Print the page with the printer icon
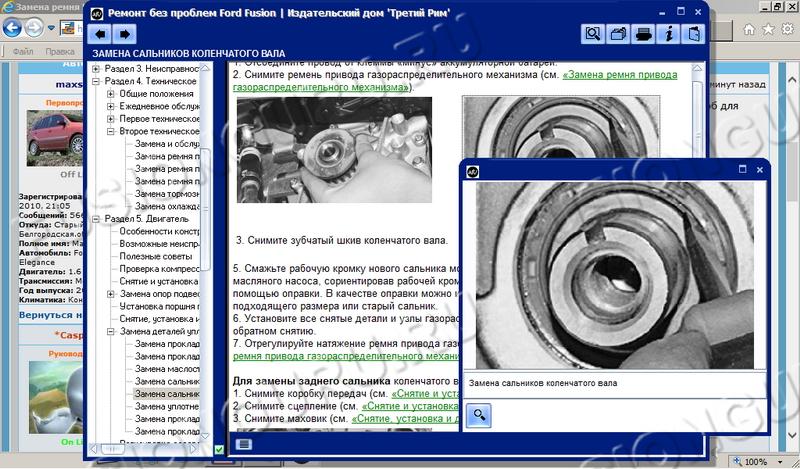The height and width of the screenshot is (469, 800). coord(643,34)
